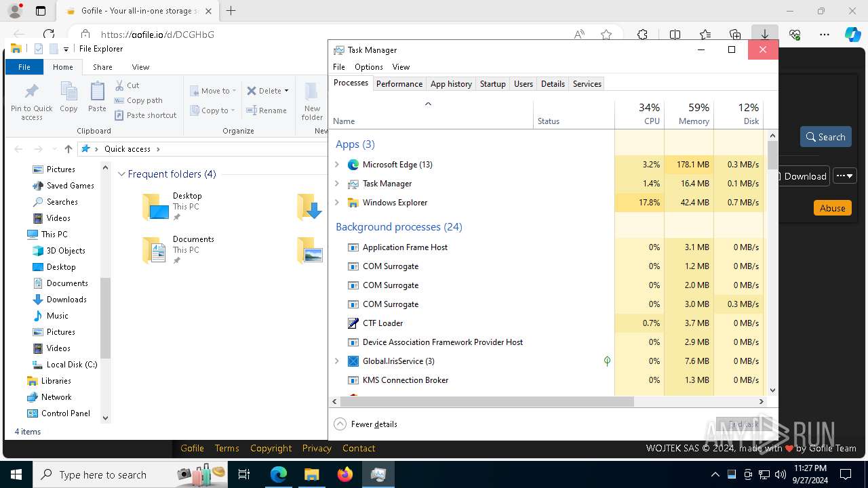
Task: Open File Explorer View tab
Action: (140, 67)
